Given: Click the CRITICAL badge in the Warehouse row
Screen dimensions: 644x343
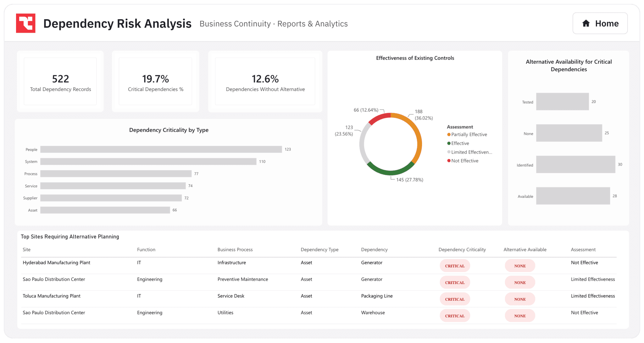Looking at the screenshot, I should [455, 316].
